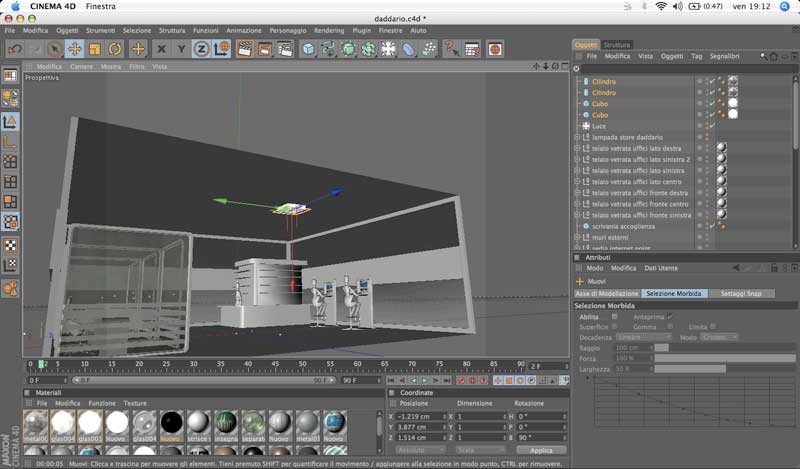Image resolution: width=800 pixels, height=469 pixels.
Task: Open the Rendering menu
Action: [x=329, y=31]
